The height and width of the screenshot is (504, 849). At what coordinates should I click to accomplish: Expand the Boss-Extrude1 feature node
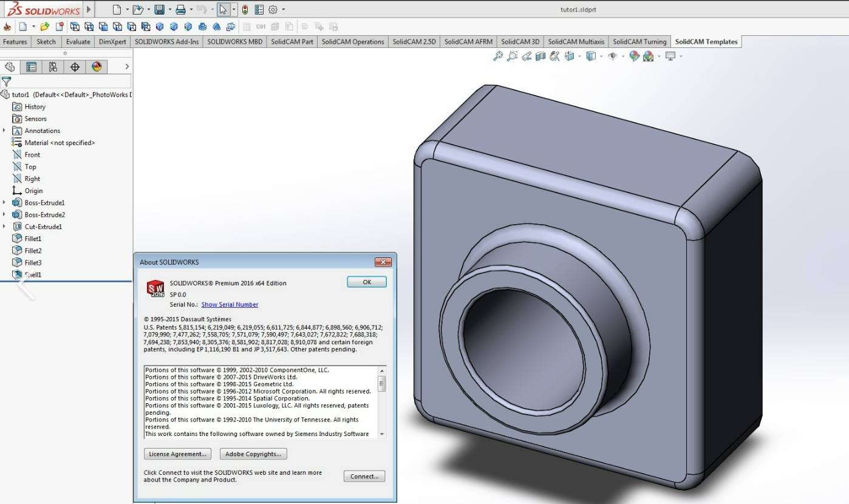(4, 202)
